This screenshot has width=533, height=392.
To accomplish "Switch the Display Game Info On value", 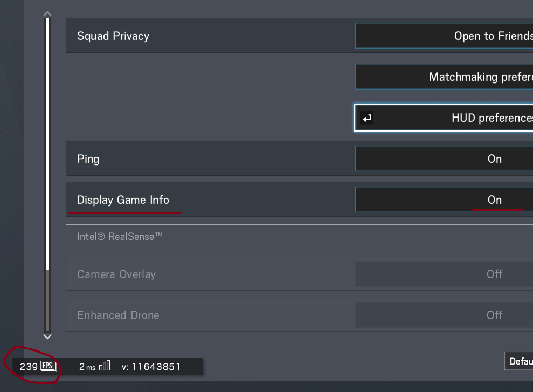I will coord(494,200).
